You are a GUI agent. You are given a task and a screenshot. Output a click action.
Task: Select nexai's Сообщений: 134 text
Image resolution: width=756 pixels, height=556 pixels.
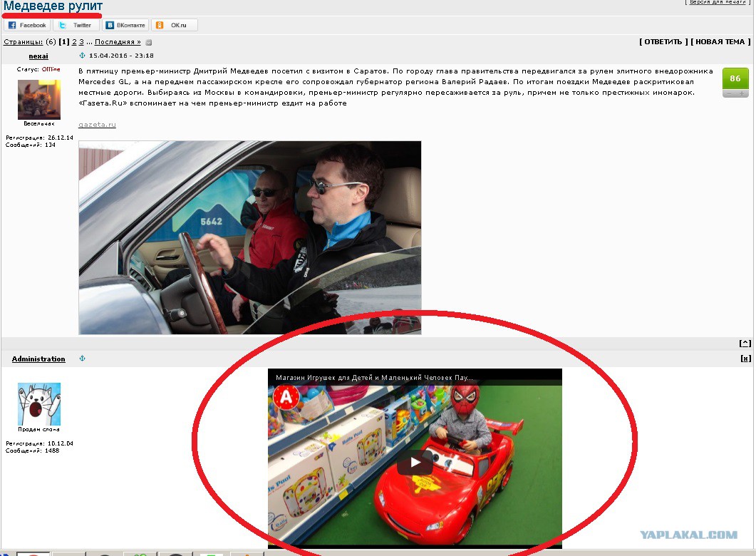point(31,145)
